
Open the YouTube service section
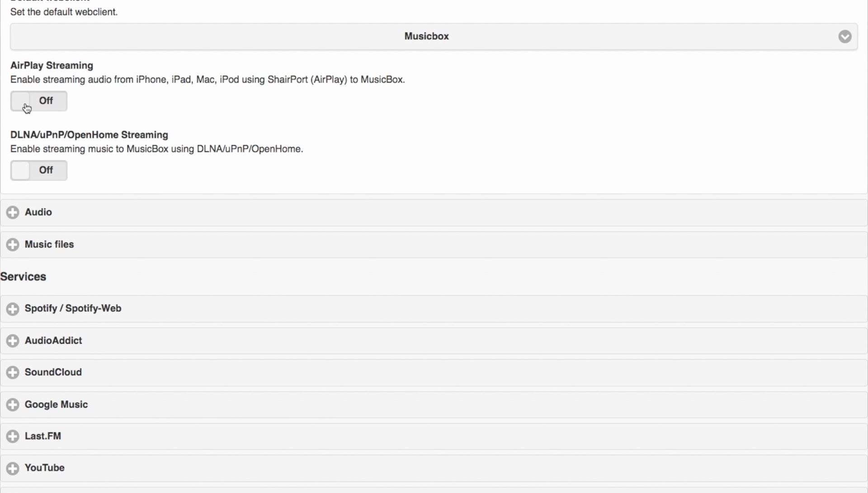click(45, 468)
